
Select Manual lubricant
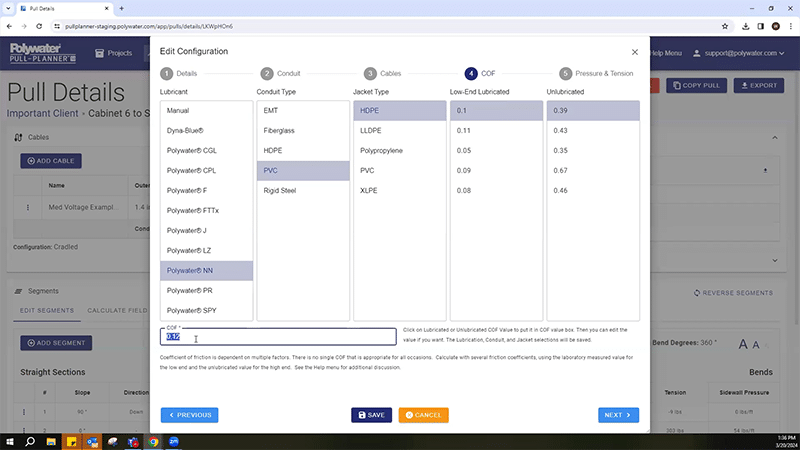click(207, 111)
